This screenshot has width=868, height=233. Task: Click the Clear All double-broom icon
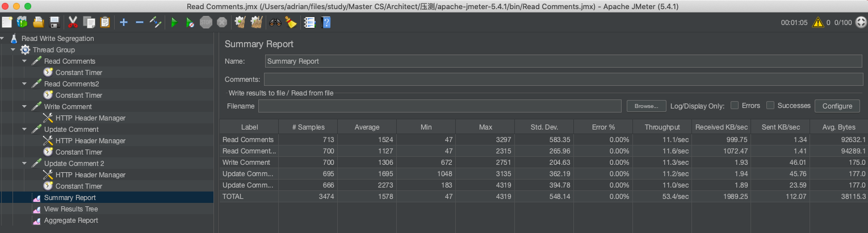point(256,23)
